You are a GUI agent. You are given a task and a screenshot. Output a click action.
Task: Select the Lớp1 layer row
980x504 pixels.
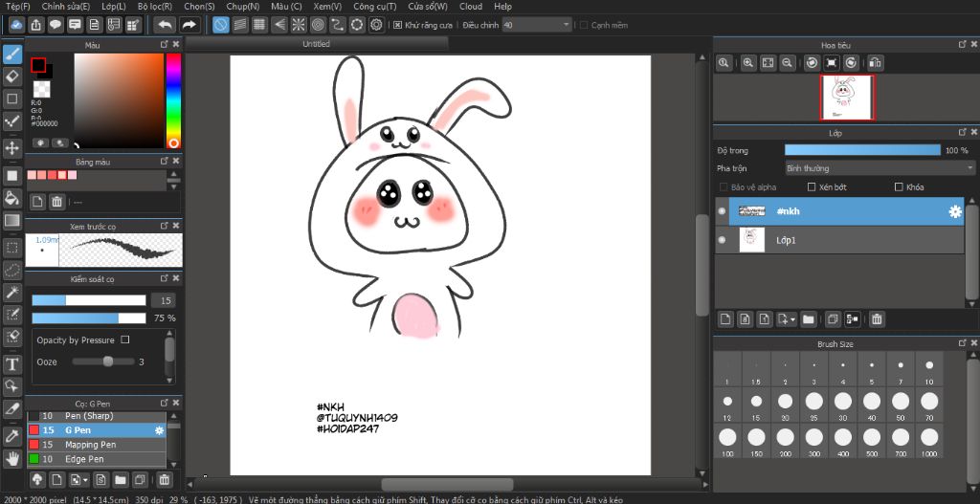coord(839,240)
